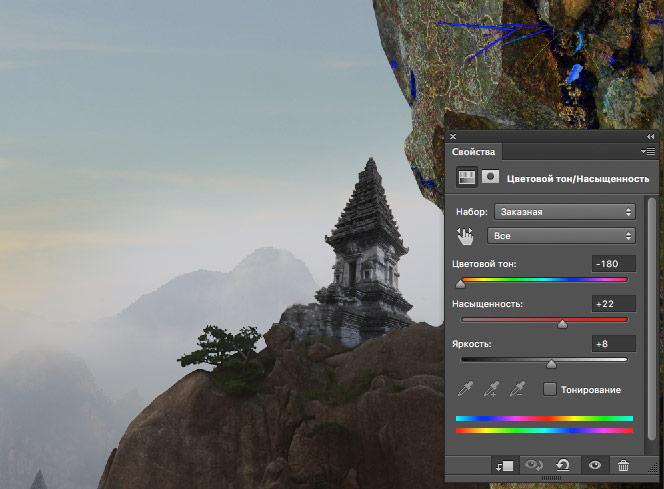This screenshot has width=664, height=489.
Task: Select the add-to-sample eyedropper with plus
Action: coord(491,389)
